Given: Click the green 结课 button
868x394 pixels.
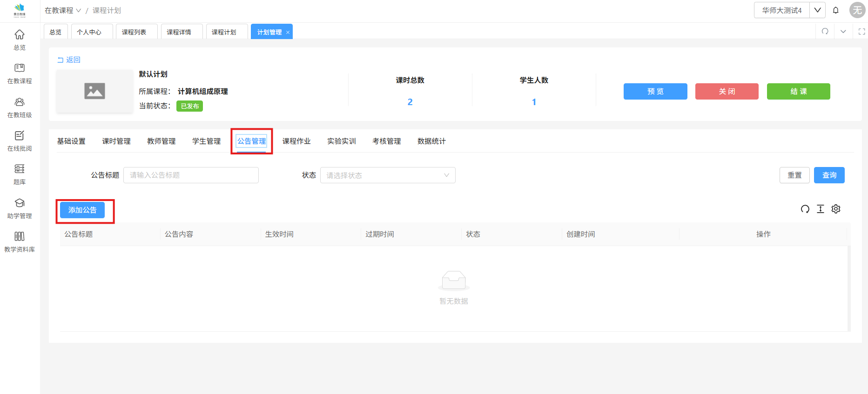Looking at the screenshot, I should point(798,92).
